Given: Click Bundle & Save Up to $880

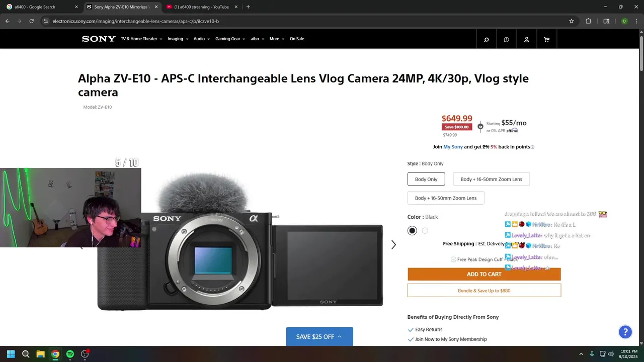Looking at the screenshot, I should (x=484, y=291).
